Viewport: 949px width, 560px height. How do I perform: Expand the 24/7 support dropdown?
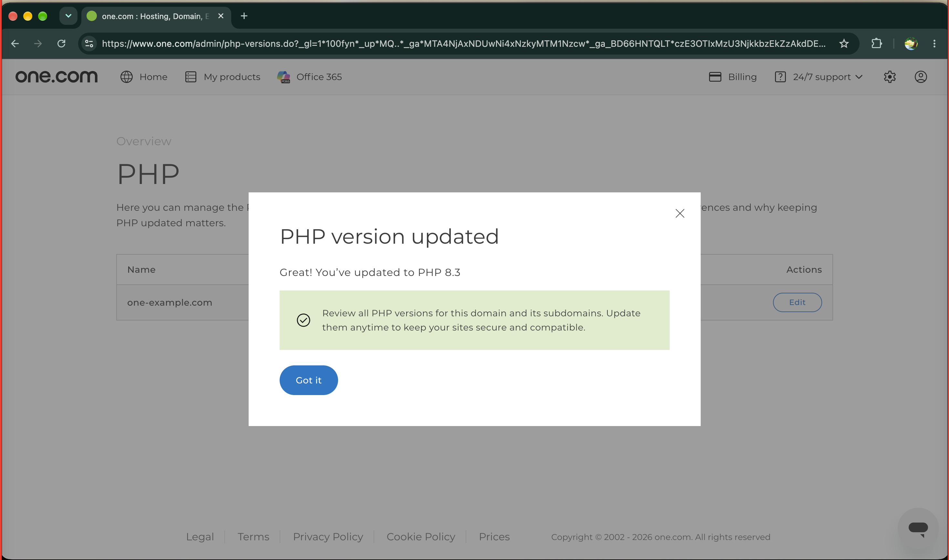(x=819, y=77)
